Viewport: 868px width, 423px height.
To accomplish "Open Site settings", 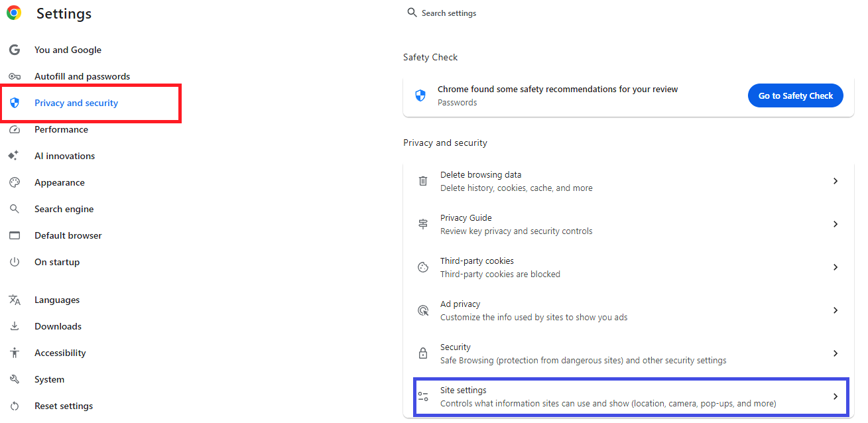I will tap(631, 396).
